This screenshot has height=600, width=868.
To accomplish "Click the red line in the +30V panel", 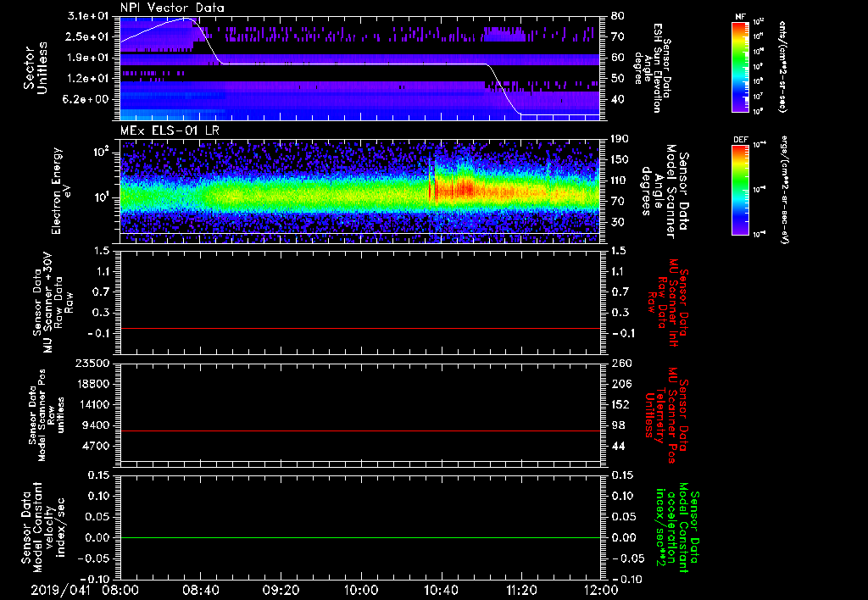I will pos(360,328).
